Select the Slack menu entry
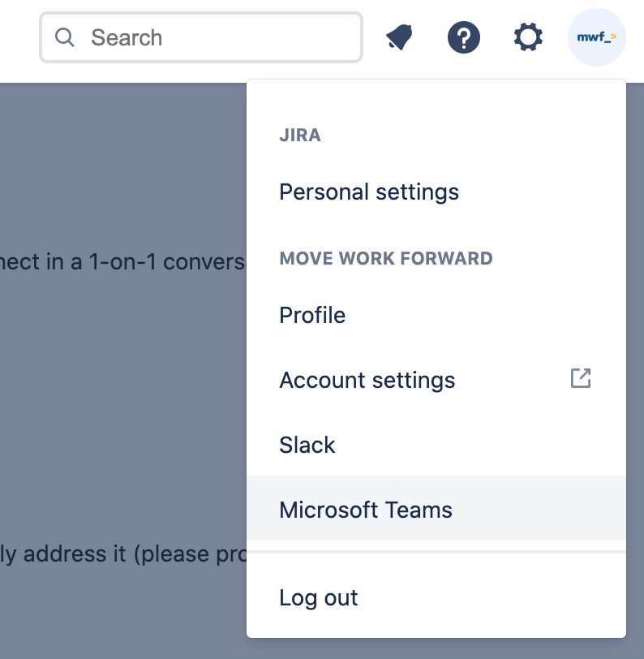The image size is (644, 659). pos(436,445)
